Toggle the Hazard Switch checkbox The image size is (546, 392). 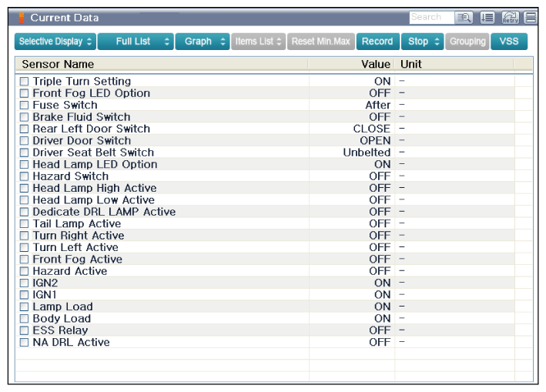pos(24,176)
